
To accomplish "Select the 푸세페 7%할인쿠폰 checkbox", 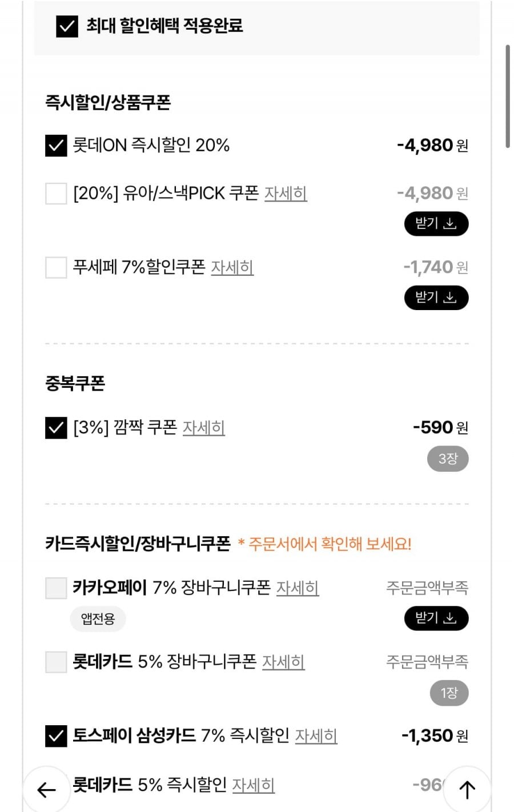I will (56, 267).
